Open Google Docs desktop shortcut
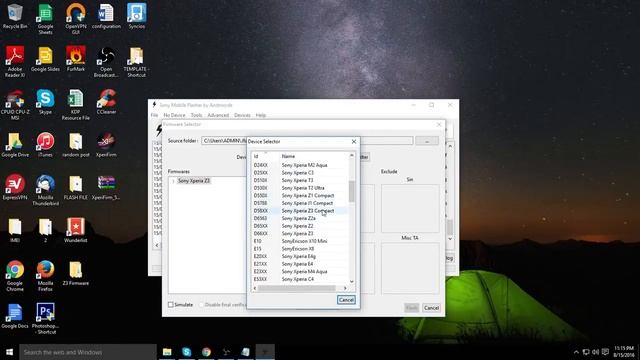 [x=15, y=316]
